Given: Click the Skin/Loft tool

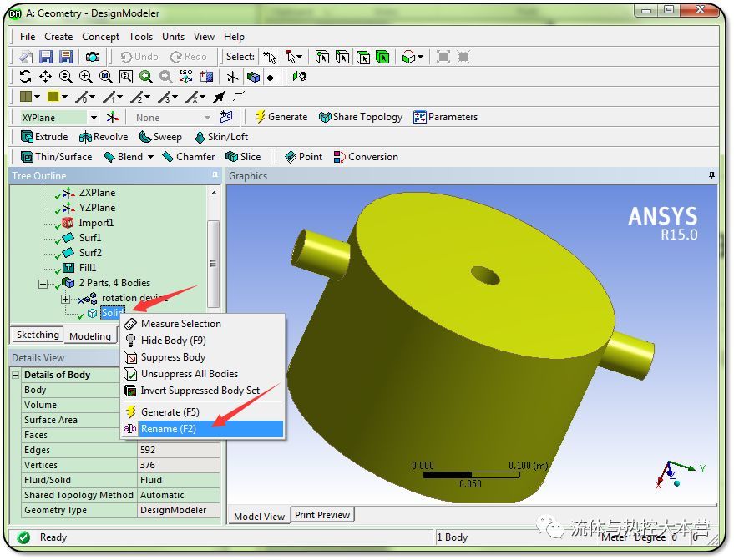Looking at the screenshot, I should tap(221, 137).
